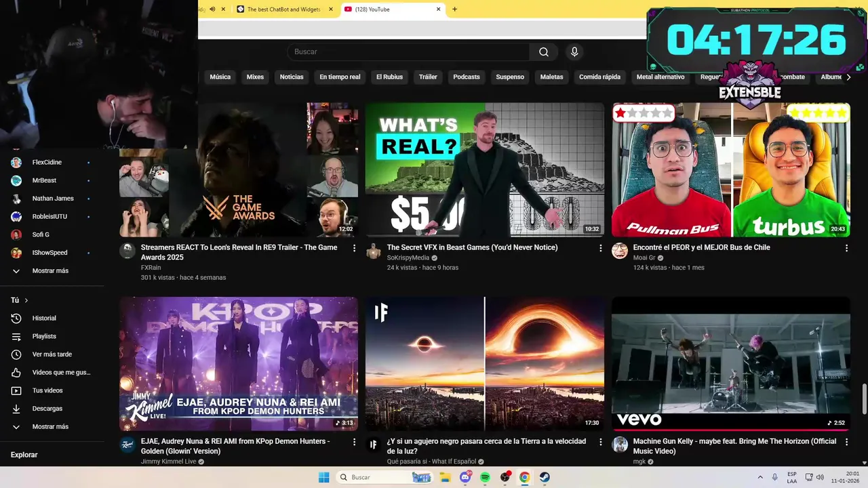Open What If Español channel avatar

click(374, 445)
